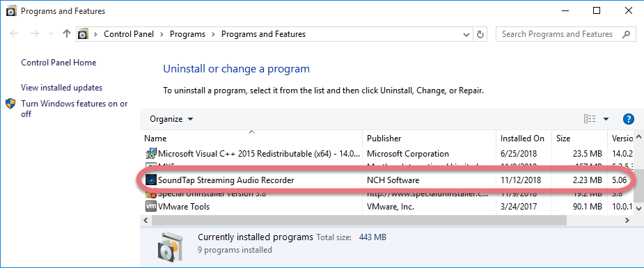This screenshot has height=268, width=644.
Task: Refresh the Programs and Features list
Action: tap(480, 35)
